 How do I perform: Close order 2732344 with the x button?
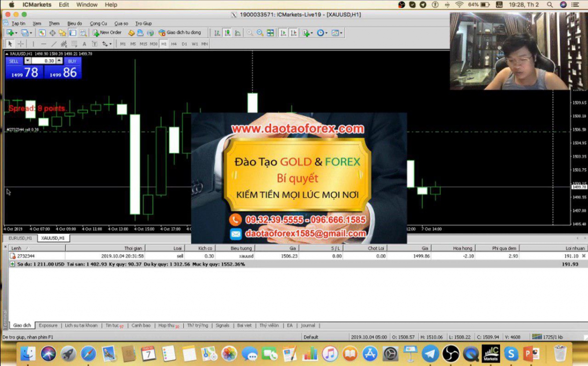(583, 256)
